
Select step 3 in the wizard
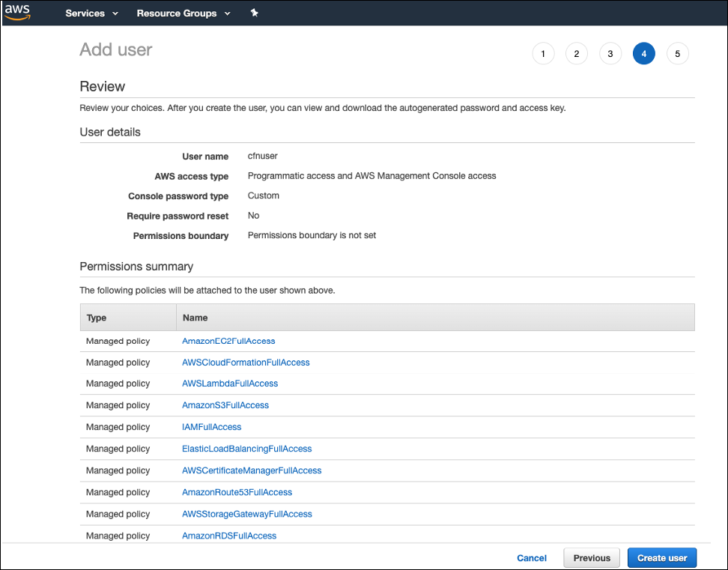[x=610, y=53]
